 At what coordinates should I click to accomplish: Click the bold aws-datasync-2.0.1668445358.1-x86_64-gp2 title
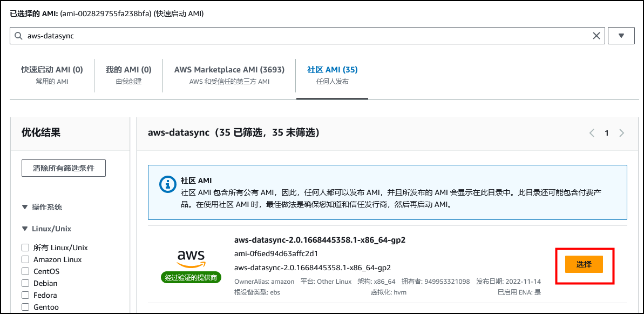pyautogui.click(x=320, y=240)
